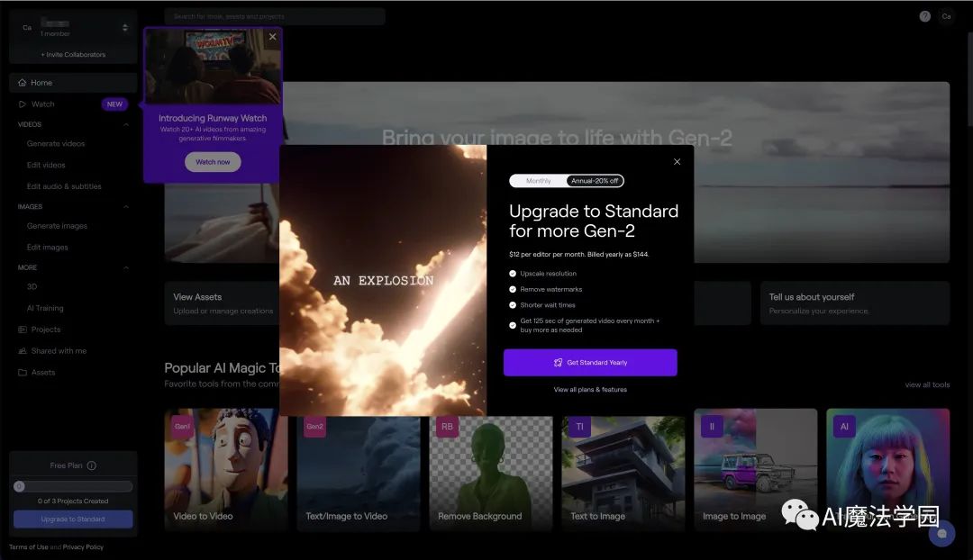Screen dimensions: 973x560
Task: Open Edit videos
Action: [46, 165]
